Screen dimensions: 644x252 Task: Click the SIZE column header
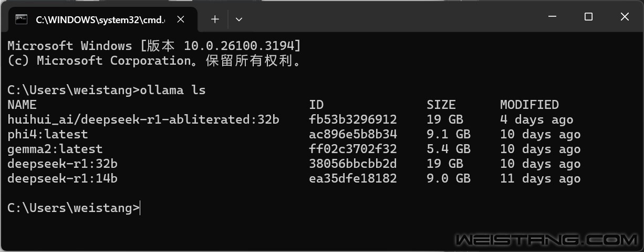441,105
